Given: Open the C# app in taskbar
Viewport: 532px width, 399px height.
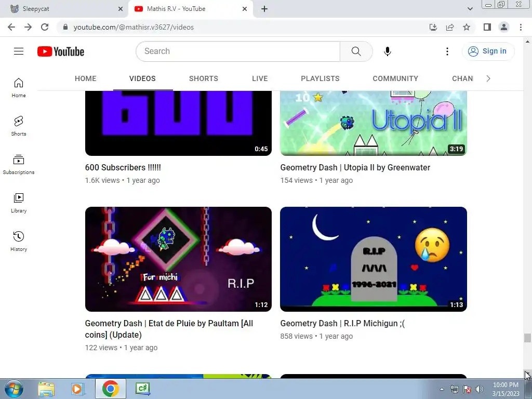Looking at the screenshot, I should click(142, 389).
